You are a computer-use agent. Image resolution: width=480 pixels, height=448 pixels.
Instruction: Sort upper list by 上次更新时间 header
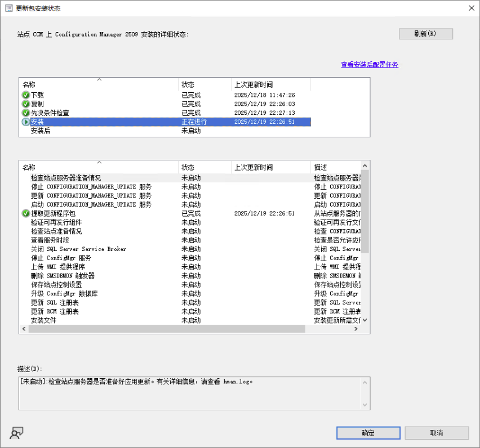[x=271, y=84]
